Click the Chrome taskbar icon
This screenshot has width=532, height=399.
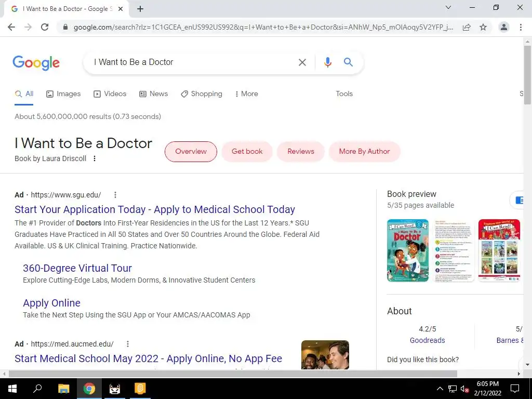pos(89,389)
